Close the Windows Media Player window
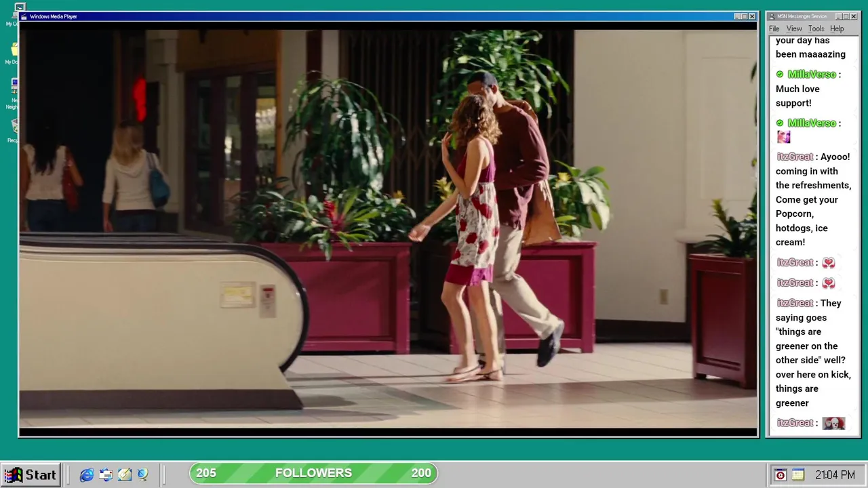Viewport: 868px width, 488px height. [x=753, y=16]
